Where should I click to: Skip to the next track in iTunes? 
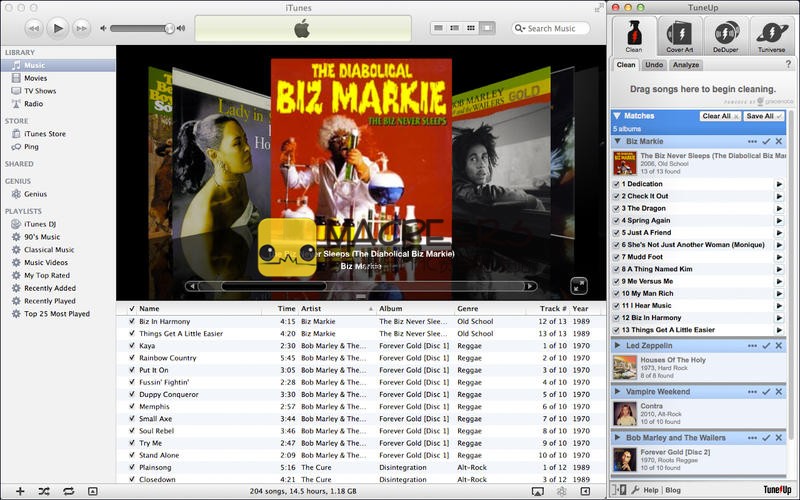pos(82,29)
